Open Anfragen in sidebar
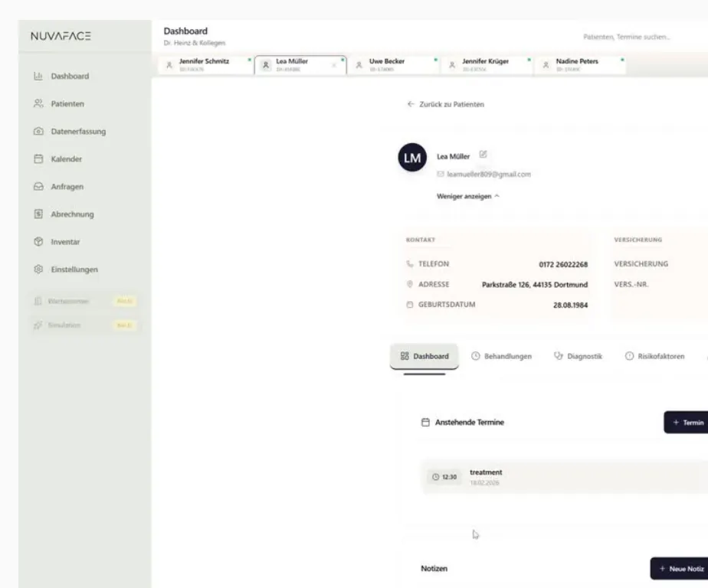Viewport: 708px width, 588px height. 67,186
